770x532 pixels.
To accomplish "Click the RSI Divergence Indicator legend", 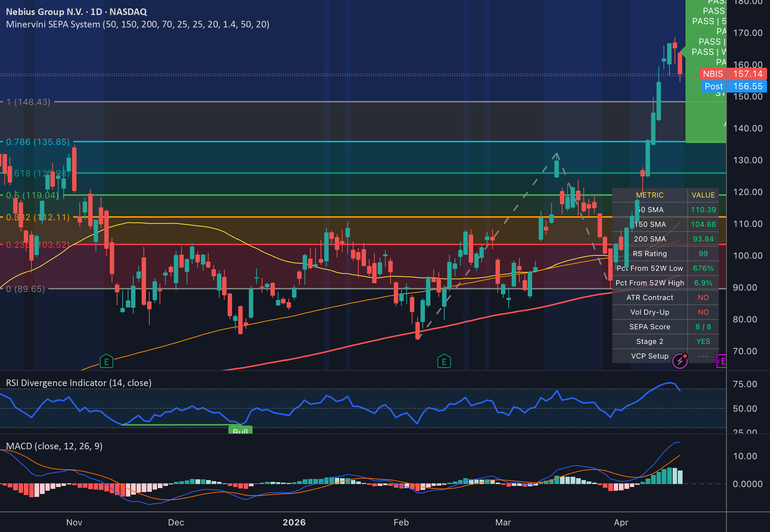I will (79, 383).
